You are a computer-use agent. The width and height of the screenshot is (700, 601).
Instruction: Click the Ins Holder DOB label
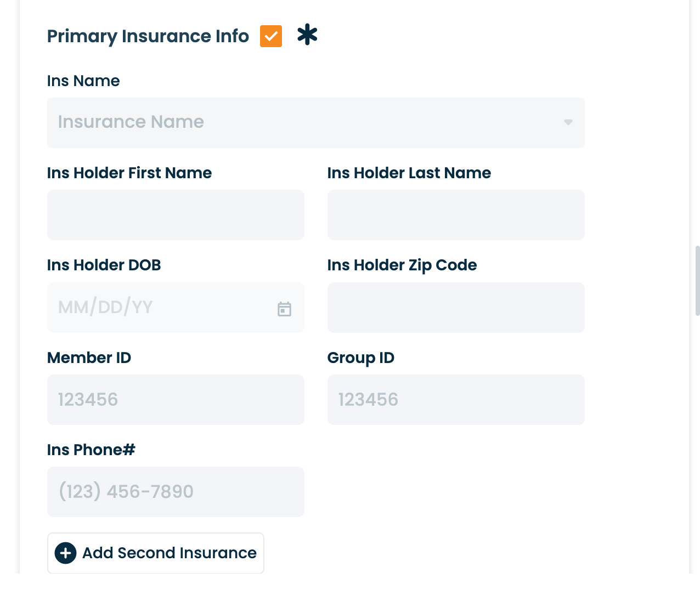coord(104,265)
